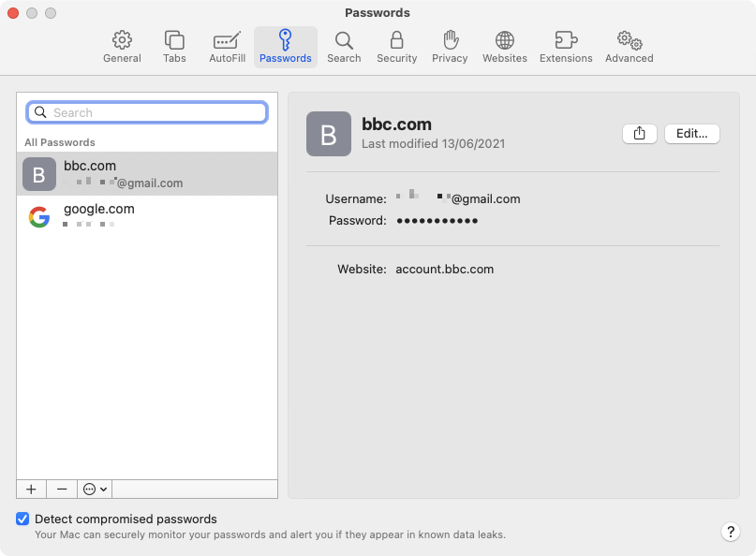The width and height of the screenshot is (756, 556).
Task: Click the All Passwords header
Action: (x=60, y=142)
